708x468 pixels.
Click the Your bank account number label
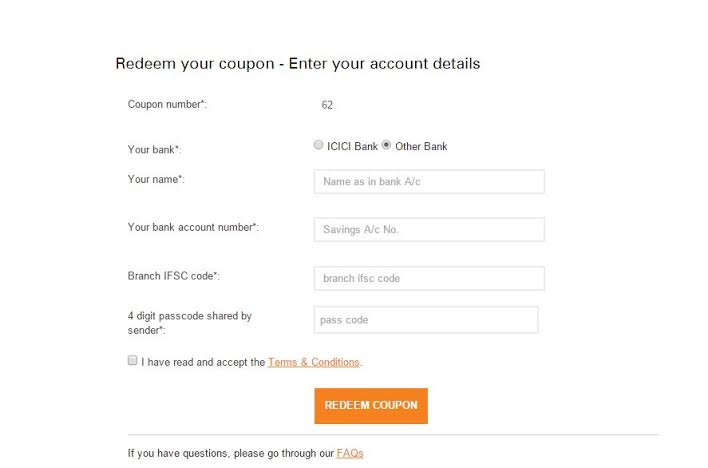click(x=193, y=227)
